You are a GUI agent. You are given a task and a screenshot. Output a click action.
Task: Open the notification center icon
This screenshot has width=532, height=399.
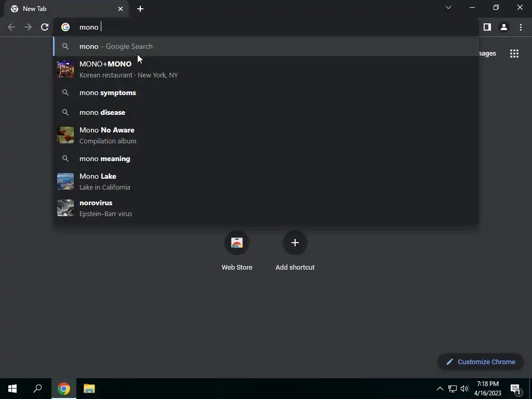(x=515, y=389)
